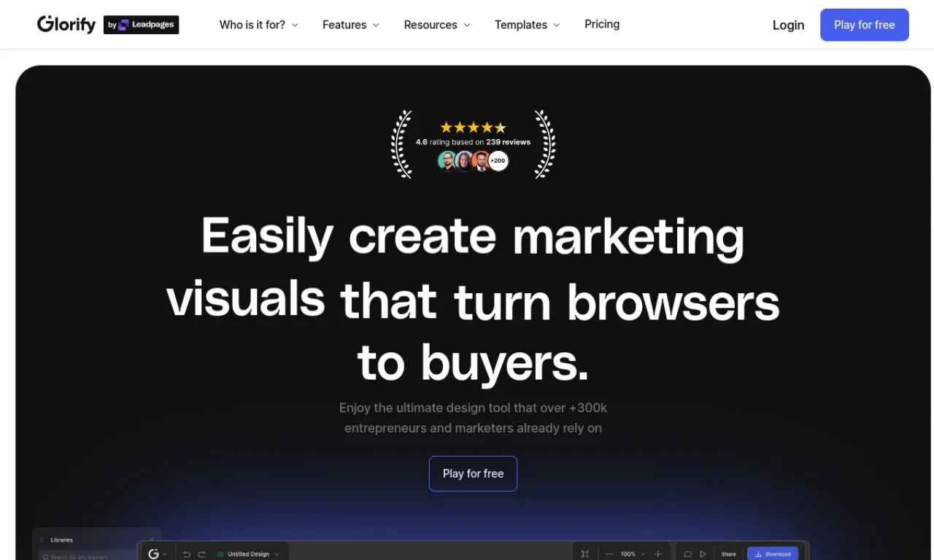Click the 4.6 rating review text
Image resolution: width=934 pixels, height=560 pixels.
click(473, 142)
